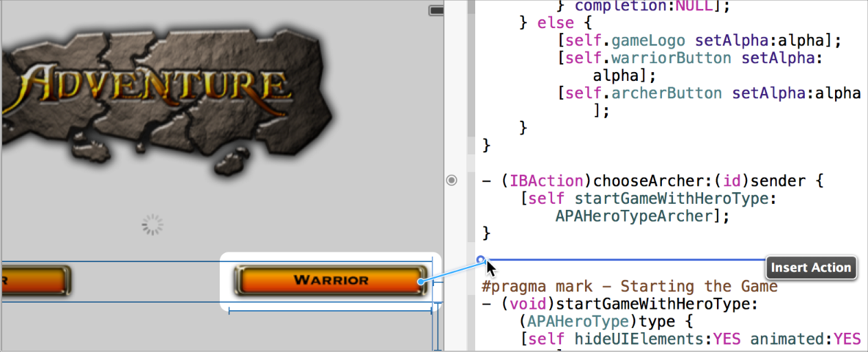This screenshot has width=868, height=352.
Task: Click the connection circle beside chooseArcher
Action: click(451, 180)
